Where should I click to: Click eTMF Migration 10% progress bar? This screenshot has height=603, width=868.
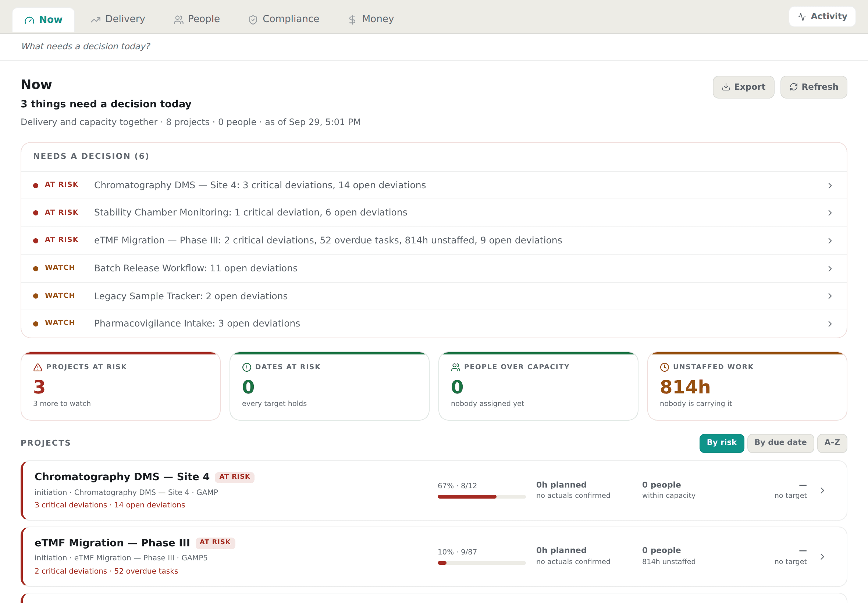pos(481,563)
